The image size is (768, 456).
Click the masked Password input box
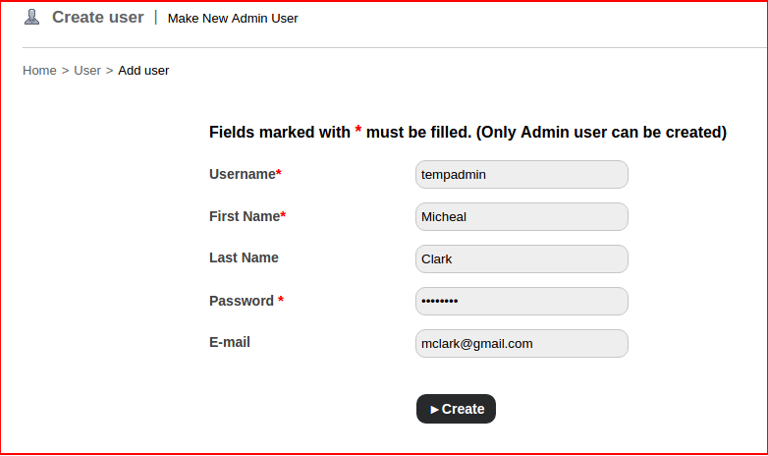521,301
